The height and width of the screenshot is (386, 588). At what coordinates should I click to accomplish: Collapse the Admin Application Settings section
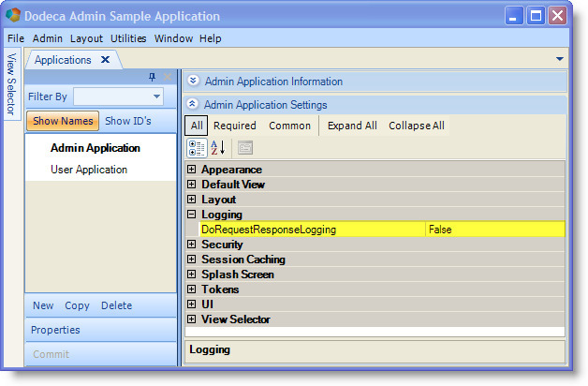click(x=193, y=104)
